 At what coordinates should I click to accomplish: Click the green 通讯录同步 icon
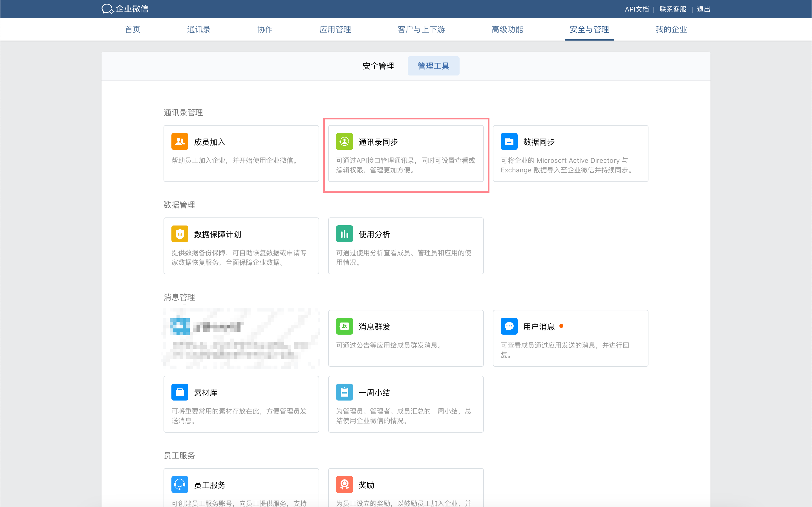(x=344, y=141)
